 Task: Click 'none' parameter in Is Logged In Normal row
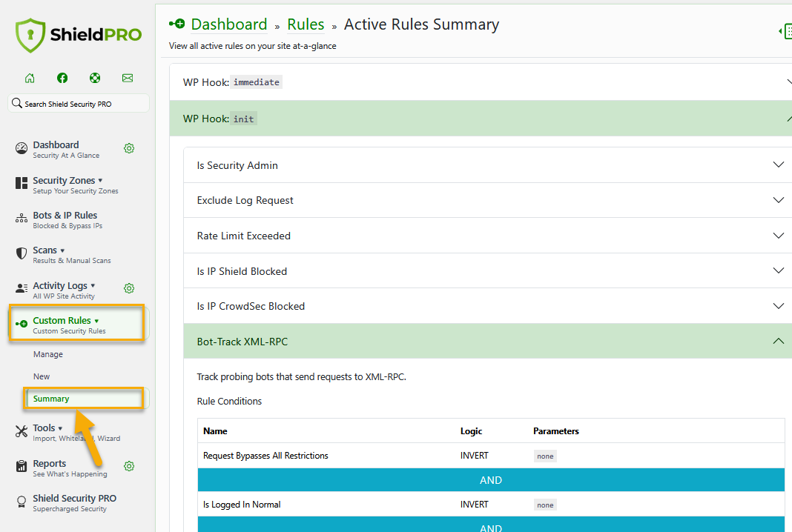(545, 505)
